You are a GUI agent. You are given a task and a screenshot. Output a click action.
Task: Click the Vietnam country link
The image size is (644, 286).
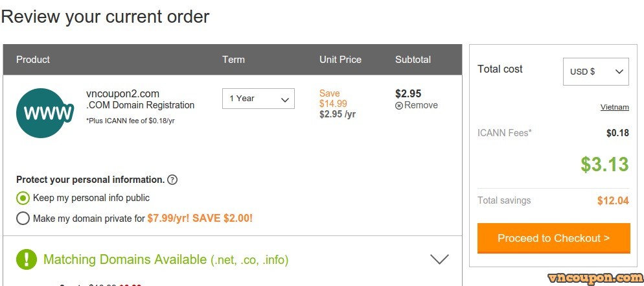(614, 107)
